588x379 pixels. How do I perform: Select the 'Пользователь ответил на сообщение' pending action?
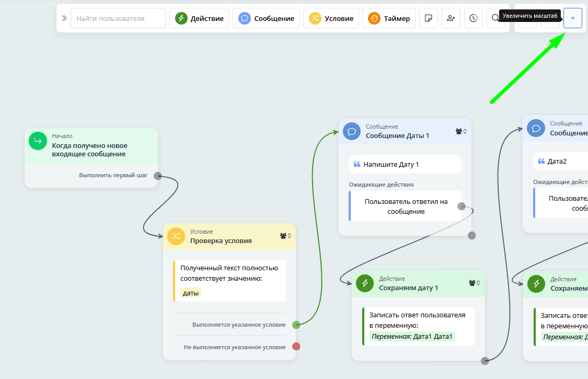(x=406, y=206)
